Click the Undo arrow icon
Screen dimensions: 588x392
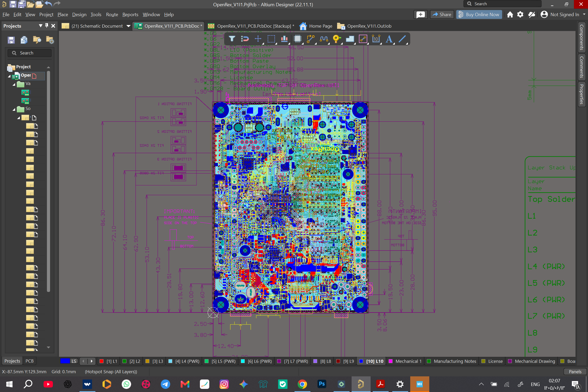pos(48,4)
